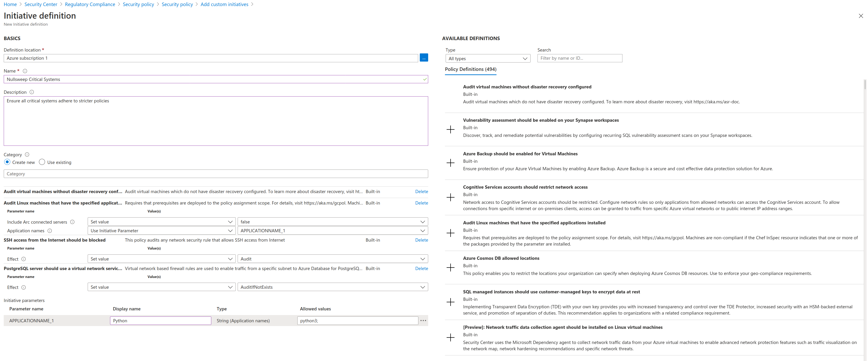The height and width of the screenshot is (361, 868).
Task: Switch to Policy Definitions (494) tab
Action: 470,69
